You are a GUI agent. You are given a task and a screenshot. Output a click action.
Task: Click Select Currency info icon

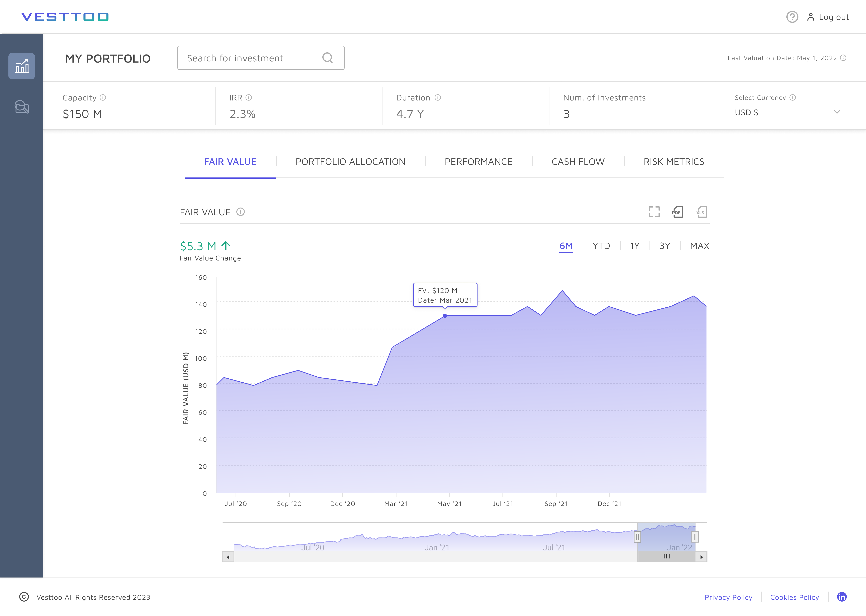pyautogui.click(x=792, y=97)
